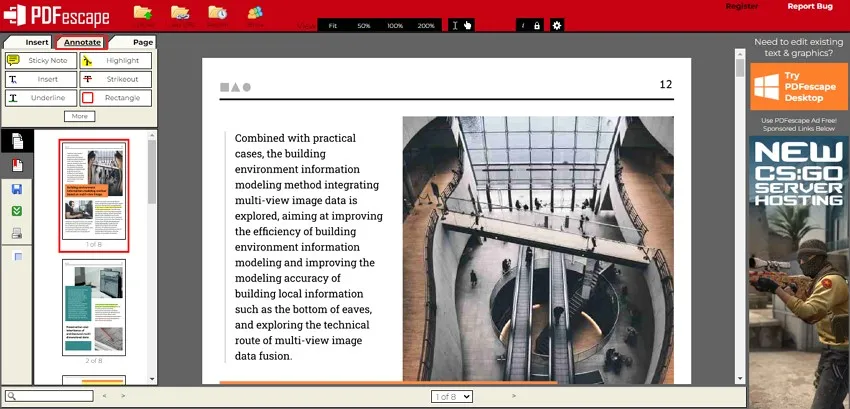Click thumbnail panel scroll-up arrow

(152, 135)
